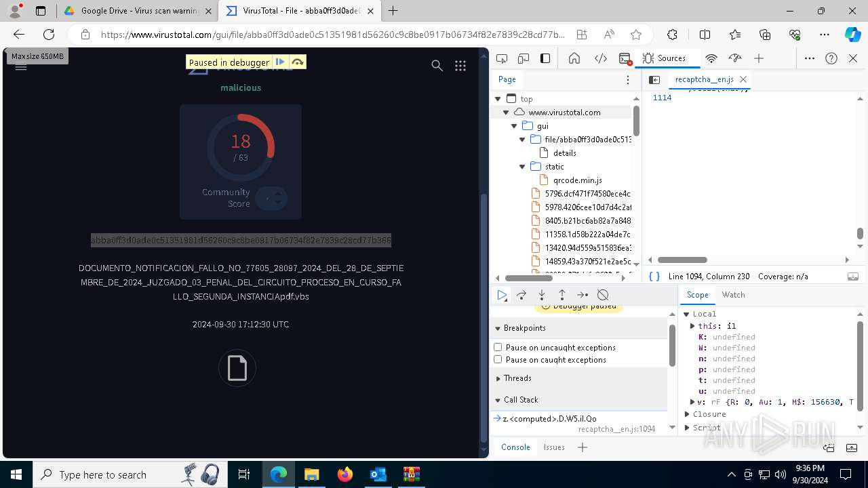This screenshot has height=488, width=868.
Task: Select the Scope tab
Action: tap(697, 295)
